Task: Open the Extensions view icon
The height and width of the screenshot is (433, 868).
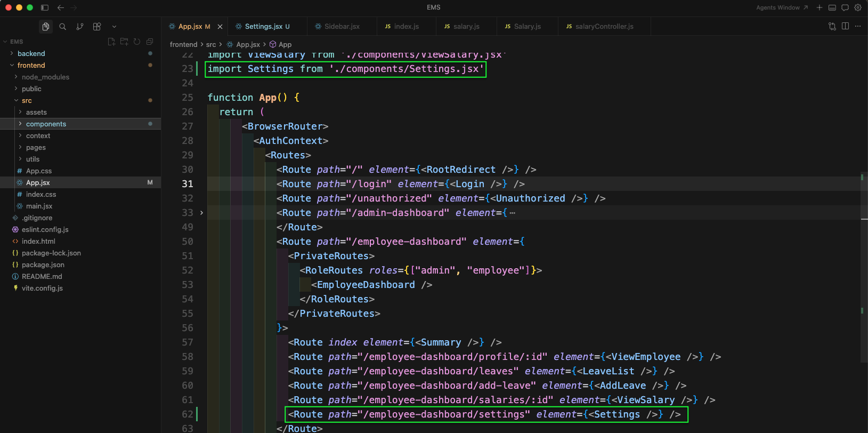Action: [97, 27]
